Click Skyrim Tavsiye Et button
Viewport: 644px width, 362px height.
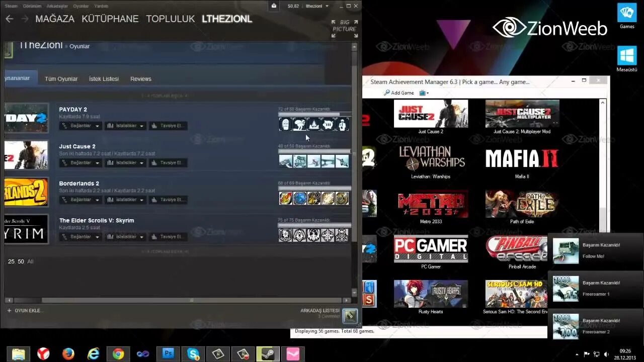point(168,237)
